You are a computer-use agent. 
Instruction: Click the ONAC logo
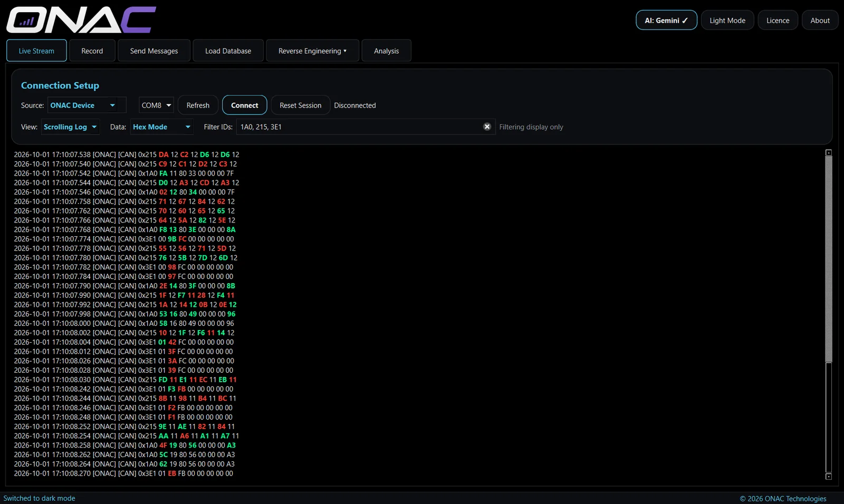81,20
